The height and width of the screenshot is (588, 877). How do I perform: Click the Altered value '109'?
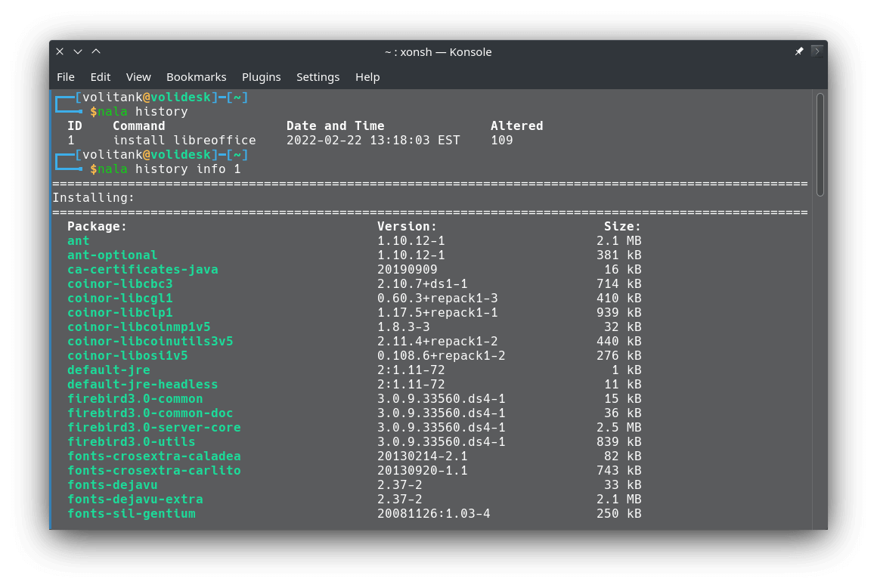click(502, 141)
